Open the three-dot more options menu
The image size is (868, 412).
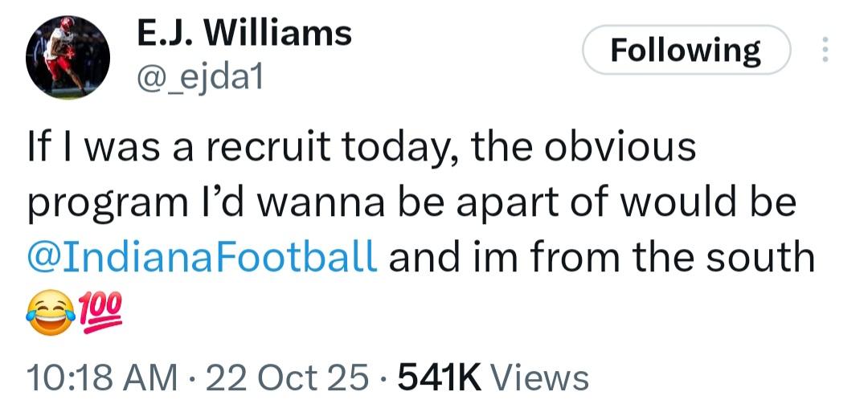[x=824, y=51]
